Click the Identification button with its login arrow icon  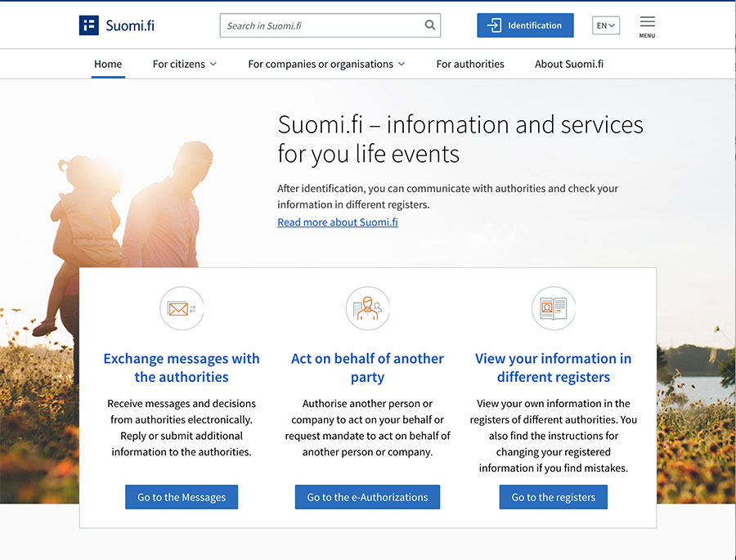click(x=525, y=25)
